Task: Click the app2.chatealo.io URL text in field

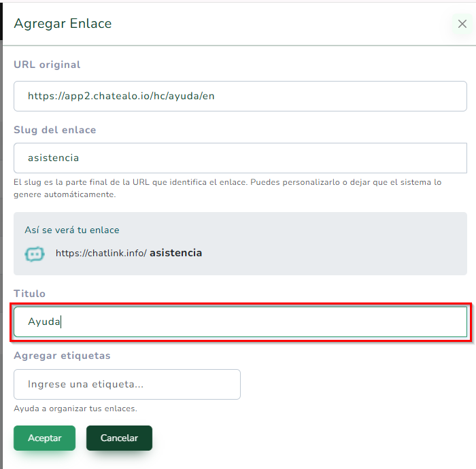Action: pos(121,96)
